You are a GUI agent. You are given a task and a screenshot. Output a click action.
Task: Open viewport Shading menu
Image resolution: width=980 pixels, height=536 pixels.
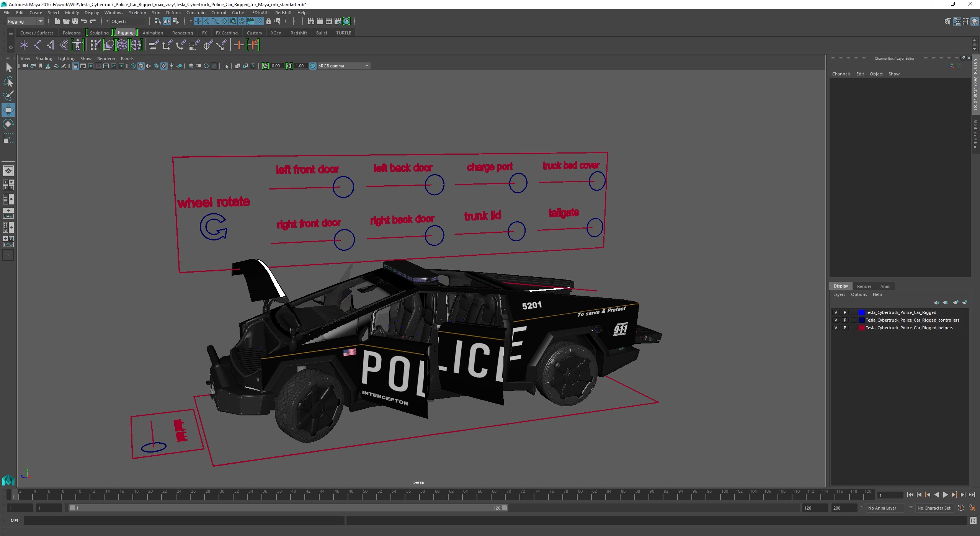click(x=44, y=59)
